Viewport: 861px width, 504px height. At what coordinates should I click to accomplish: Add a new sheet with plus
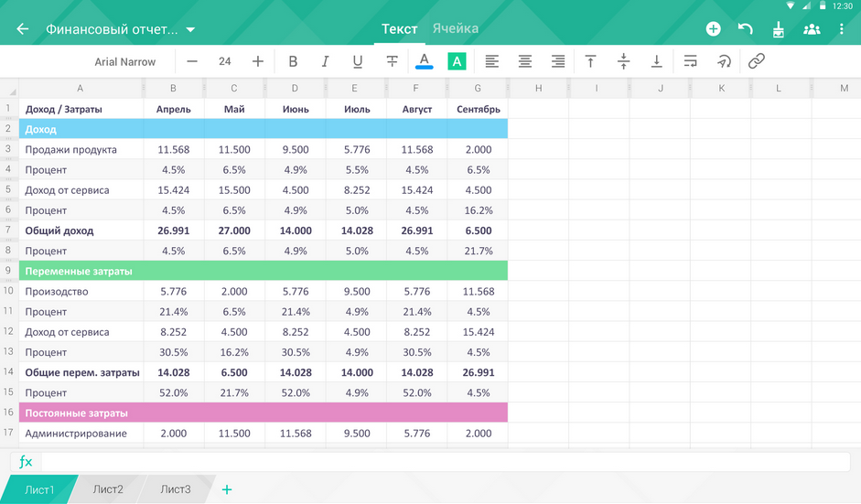(227, 489)
